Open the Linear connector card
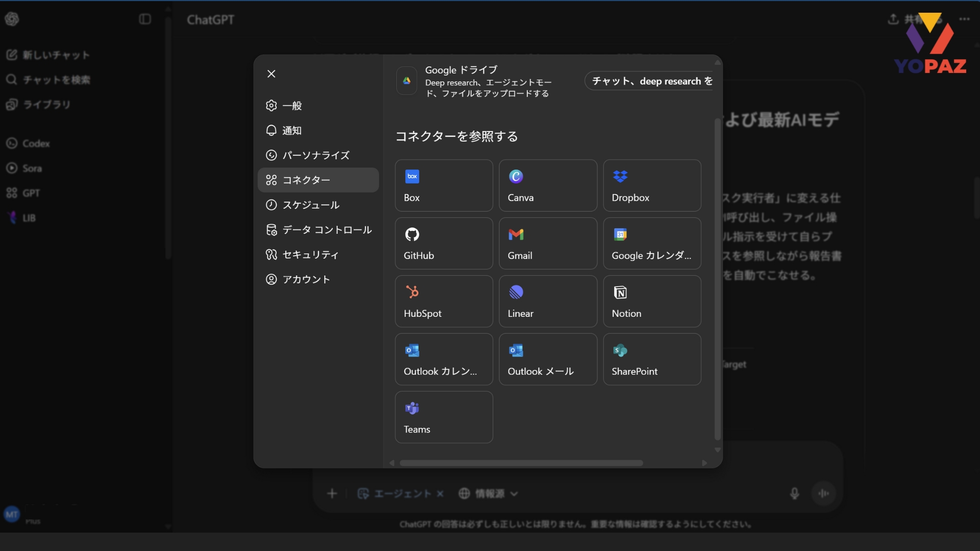 pyautogui.click(x=548, y=302)
